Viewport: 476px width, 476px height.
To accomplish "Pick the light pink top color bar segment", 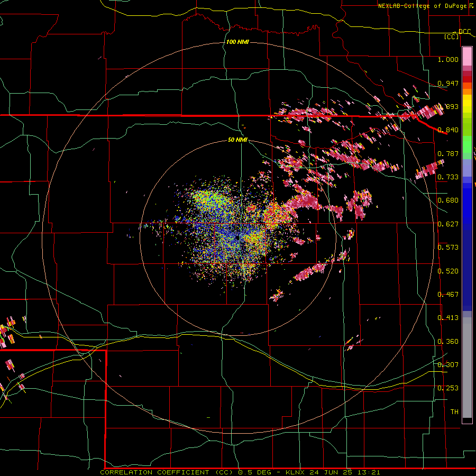I will [x=467, y=57].
